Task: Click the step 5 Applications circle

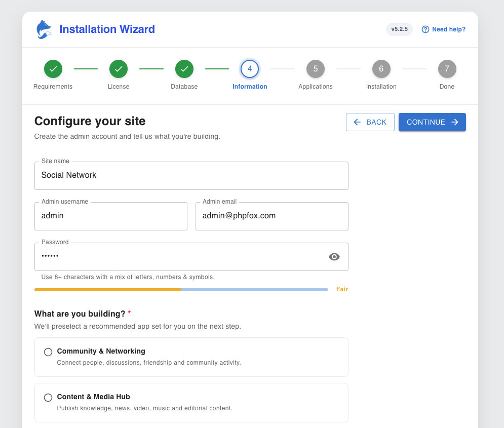Action: point(316,69)
